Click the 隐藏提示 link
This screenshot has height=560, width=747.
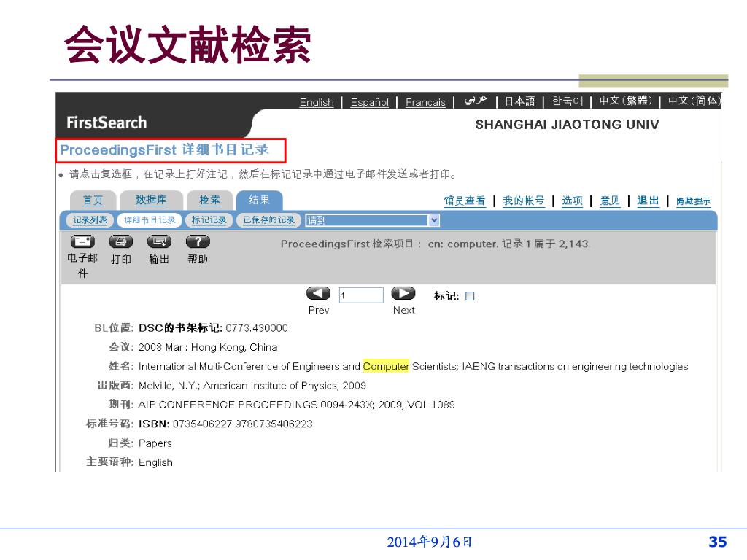click(693, 201)
